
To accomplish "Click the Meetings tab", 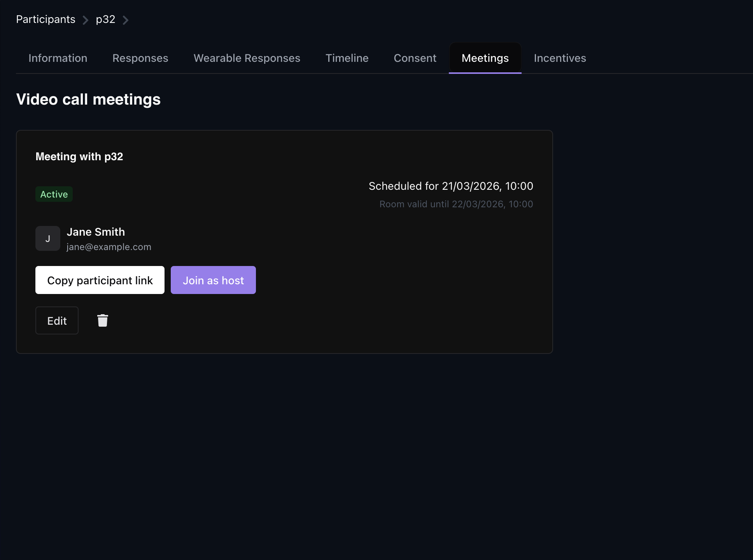I will pos(485,58).
